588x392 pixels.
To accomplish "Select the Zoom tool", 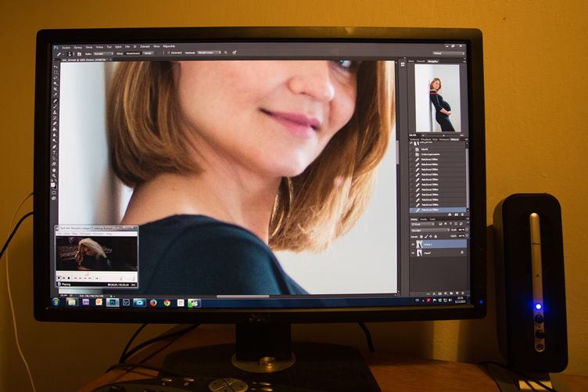I will pos(55,176).
